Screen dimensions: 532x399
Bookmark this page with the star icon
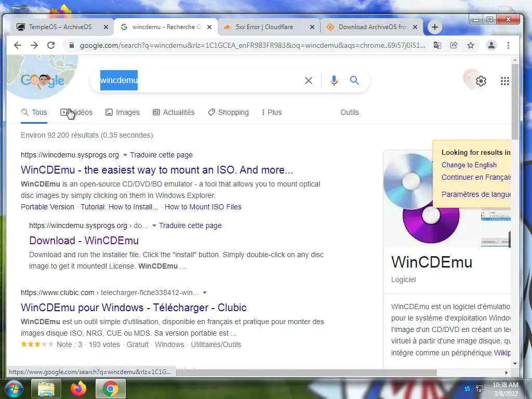[x=471, y=45]
